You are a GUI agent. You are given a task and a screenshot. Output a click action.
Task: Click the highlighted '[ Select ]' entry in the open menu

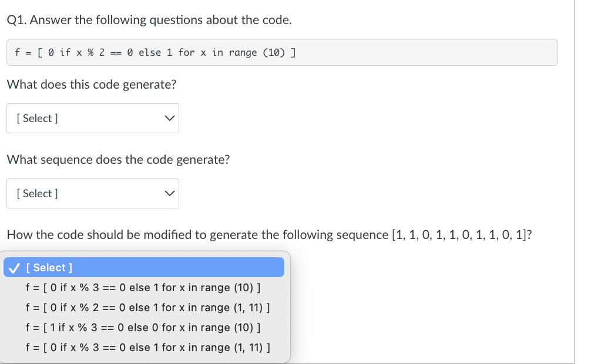tap(143, 267)
